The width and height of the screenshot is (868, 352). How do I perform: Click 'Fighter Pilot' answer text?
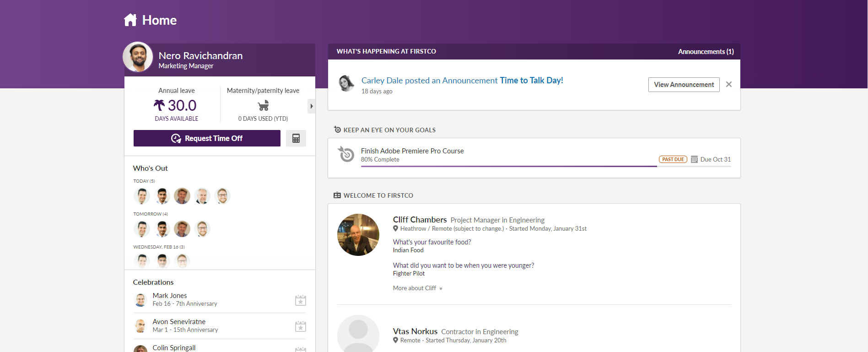[x=409, y=273]
